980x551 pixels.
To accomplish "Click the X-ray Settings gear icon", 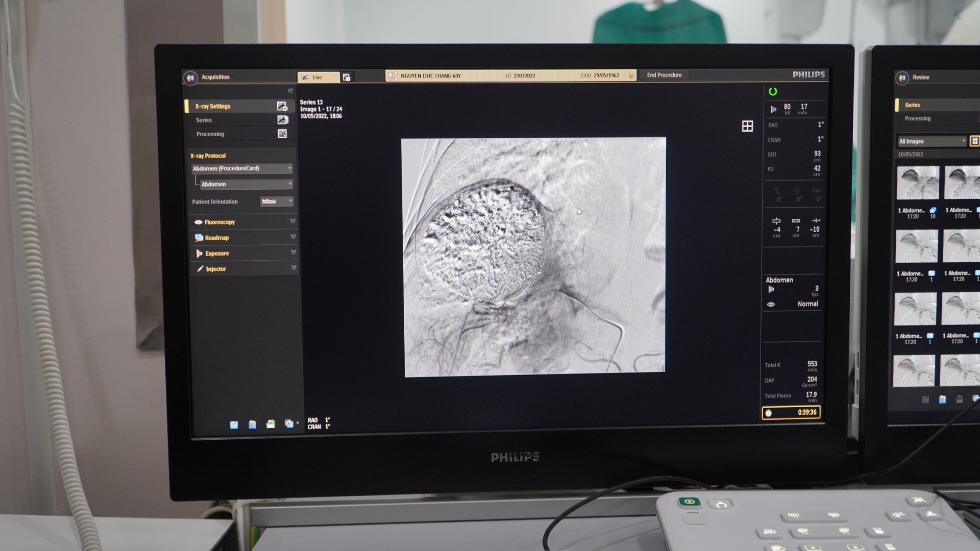I will (x=282, y=106).
